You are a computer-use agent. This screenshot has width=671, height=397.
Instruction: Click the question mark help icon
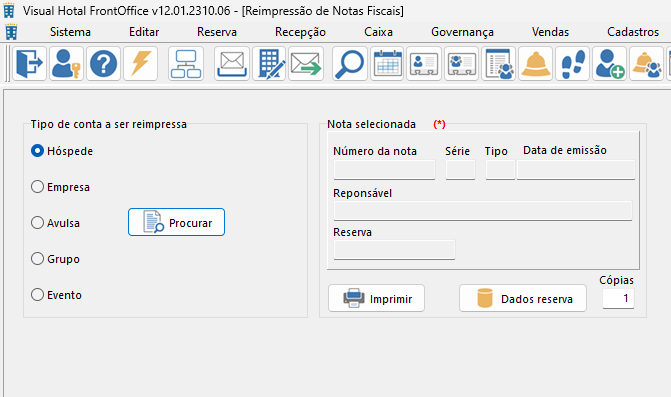103,64
